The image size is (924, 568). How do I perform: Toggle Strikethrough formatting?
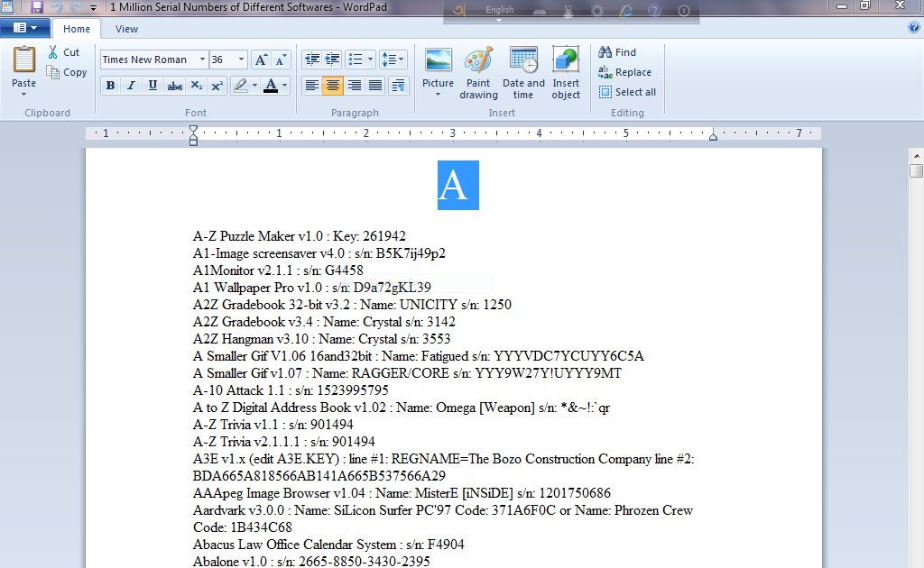point(174,86)
